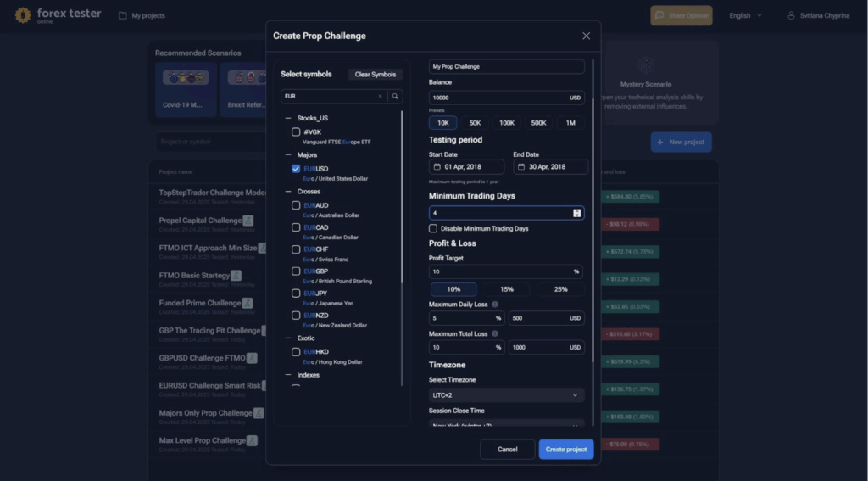Click the Balance input field
The height and width of the screenshot is (481, 868).
(507, 98)
